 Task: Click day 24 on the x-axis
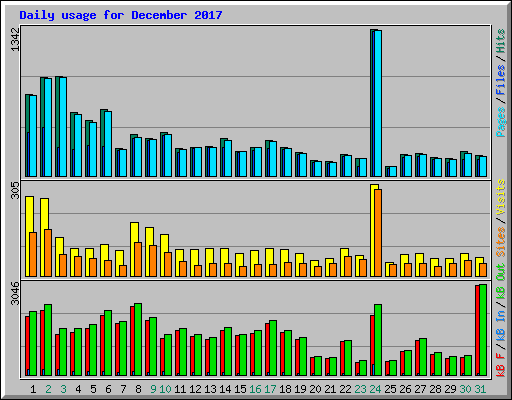(375, 389)
